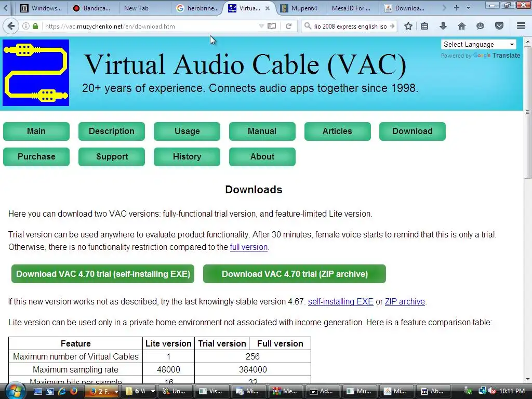
Task: Open the Download page button
Action: [413, 131]
